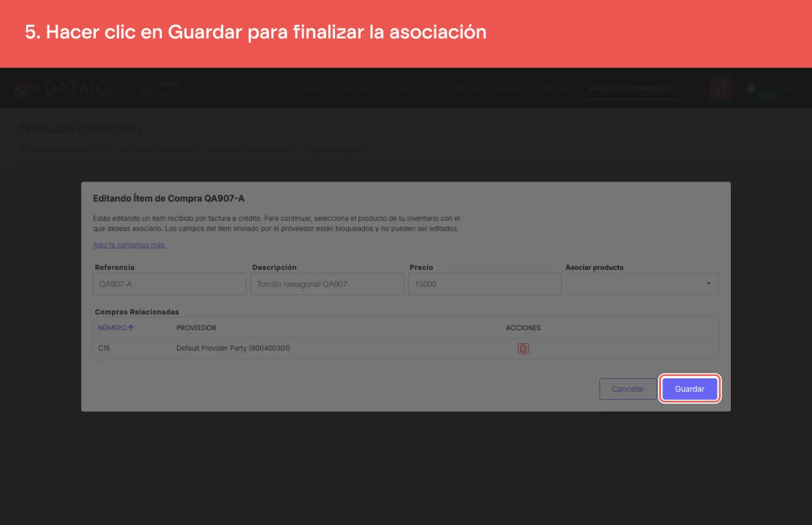
Task: Click the 'Compras Relacionadas' section label
Action: (137, 312)
